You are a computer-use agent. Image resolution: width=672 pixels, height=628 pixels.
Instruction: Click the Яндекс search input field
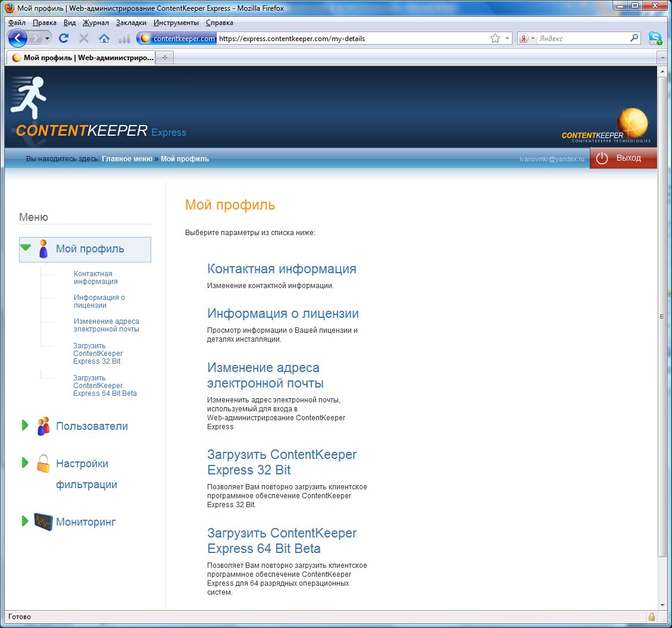click(x=583, y=39)
